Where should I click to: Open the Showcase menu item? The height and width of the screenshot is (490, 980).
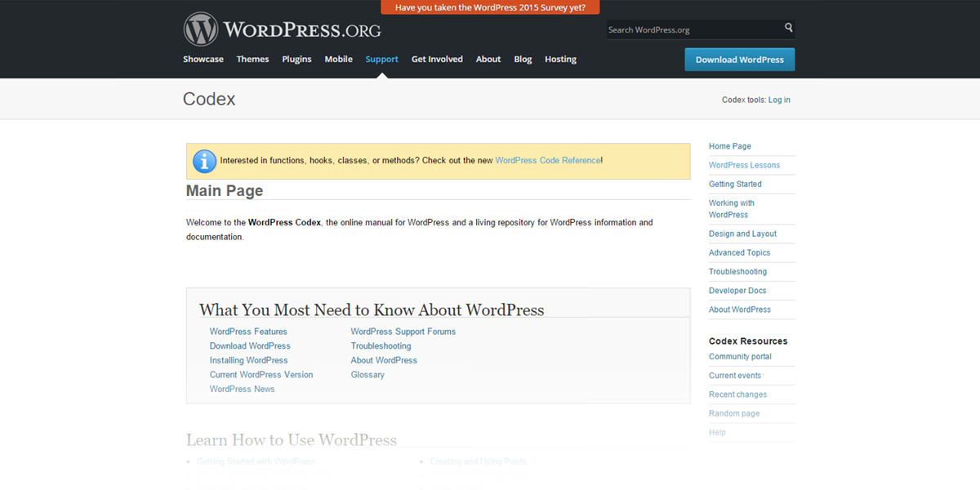click(x=203, y=59)
